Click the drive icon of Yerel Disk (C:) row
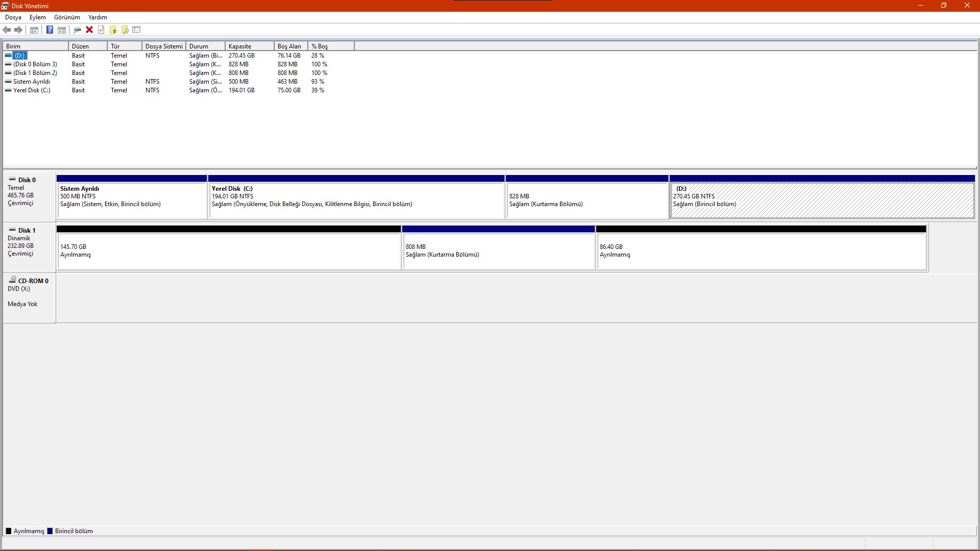980x551 pixels. point(8,90)
